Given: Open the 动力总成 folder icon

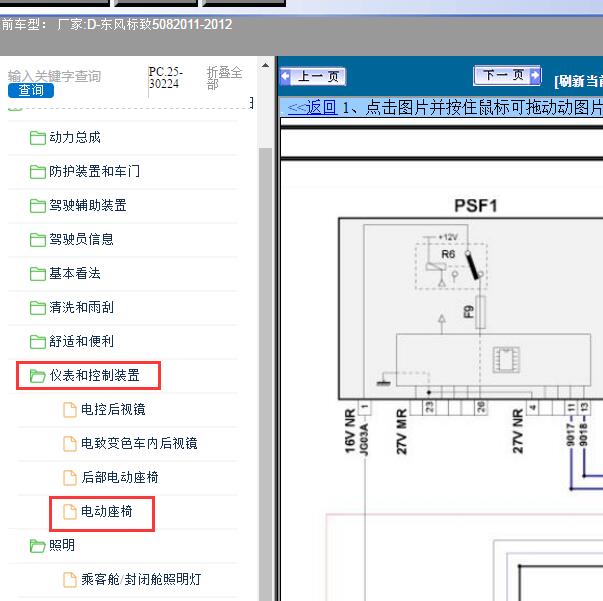Looking at the screenshot, I should point(38,138).
